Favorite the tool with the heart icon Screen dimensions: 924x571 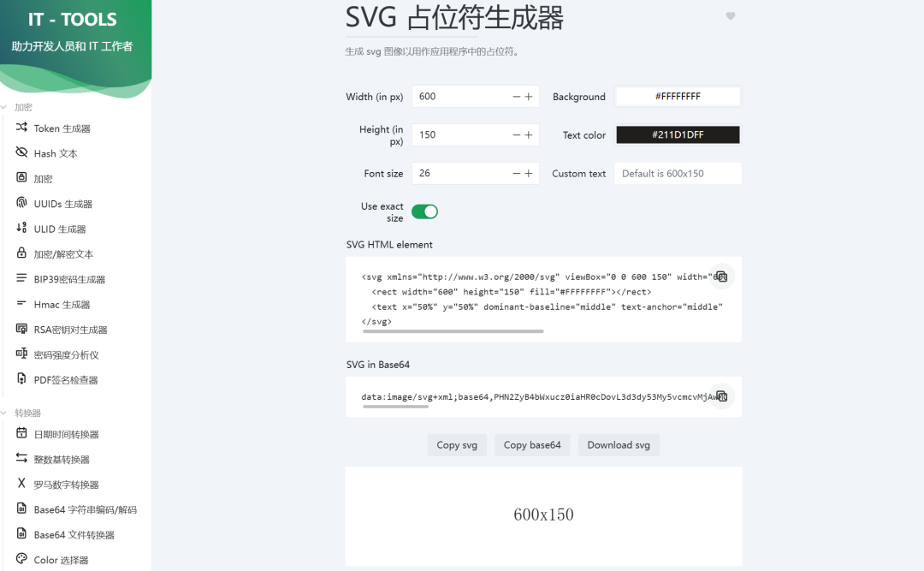tap(730, 15)
